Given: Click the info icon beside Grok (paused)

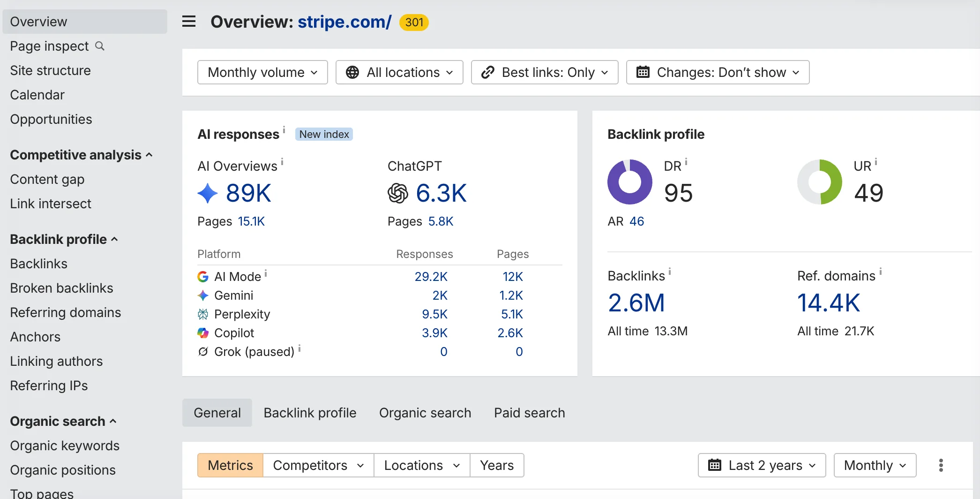Looking at the screenshot, I should (x=299, y=348).
